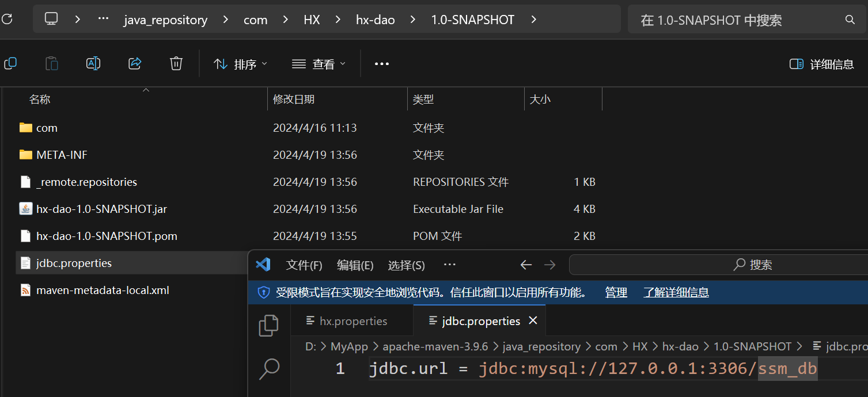Viewport: 868px width, 397px height.
Task: Open the 文件(F) menu in VS Code
Action: pos(304,265)
